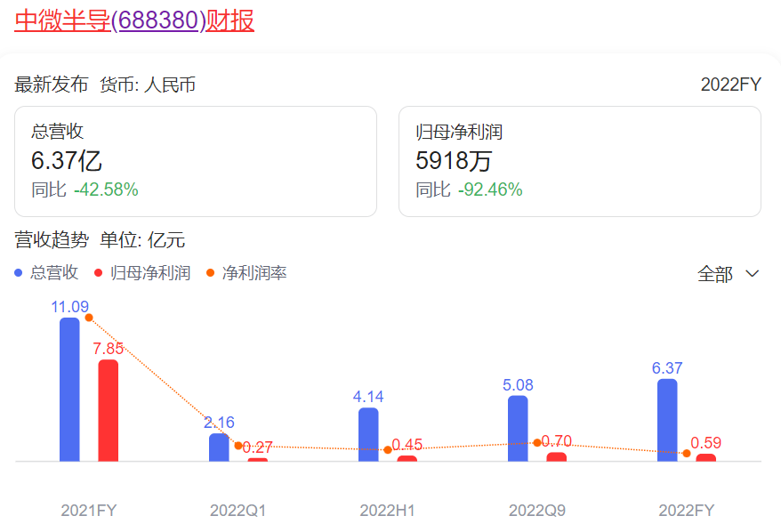This screenshot has height=532, width=781.
Task: Click the 5918万 net profit figure
Action: point(454,161)
